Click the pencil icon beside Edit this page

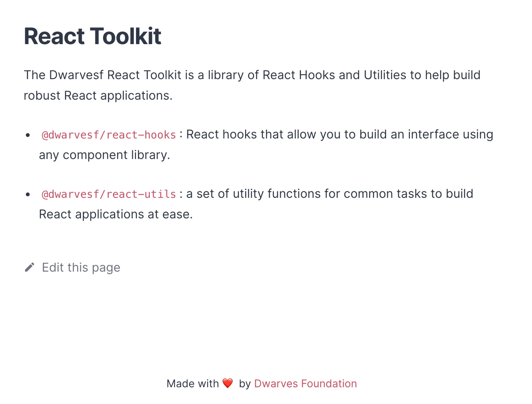30,267
